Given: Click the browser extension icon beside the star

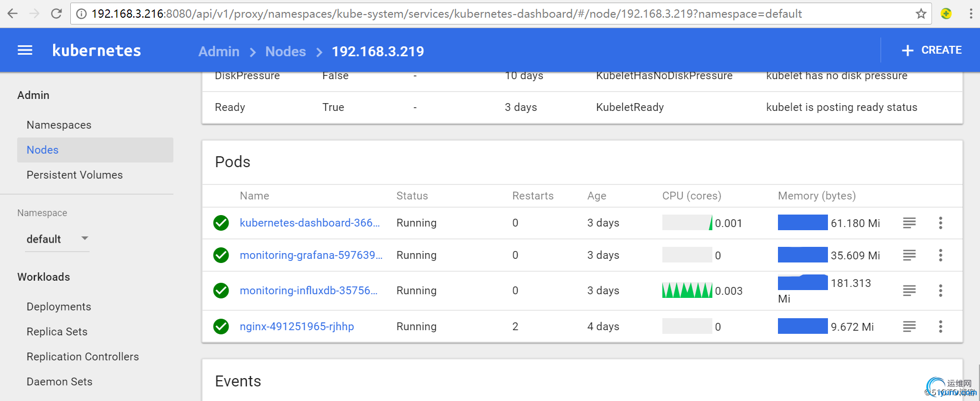Looking at the screenshot, I should coord(946,14).
